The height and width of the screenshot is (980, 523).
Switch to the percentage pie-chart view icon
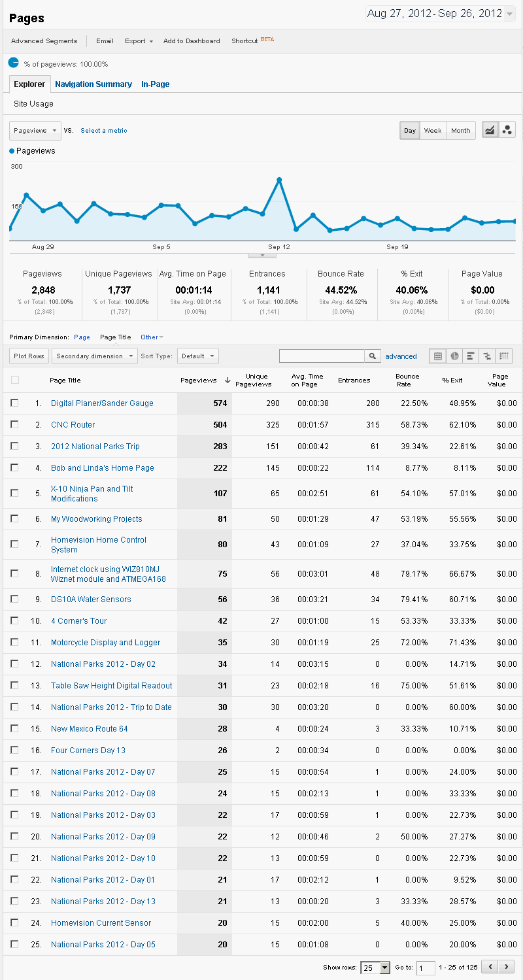click(454, 356)
